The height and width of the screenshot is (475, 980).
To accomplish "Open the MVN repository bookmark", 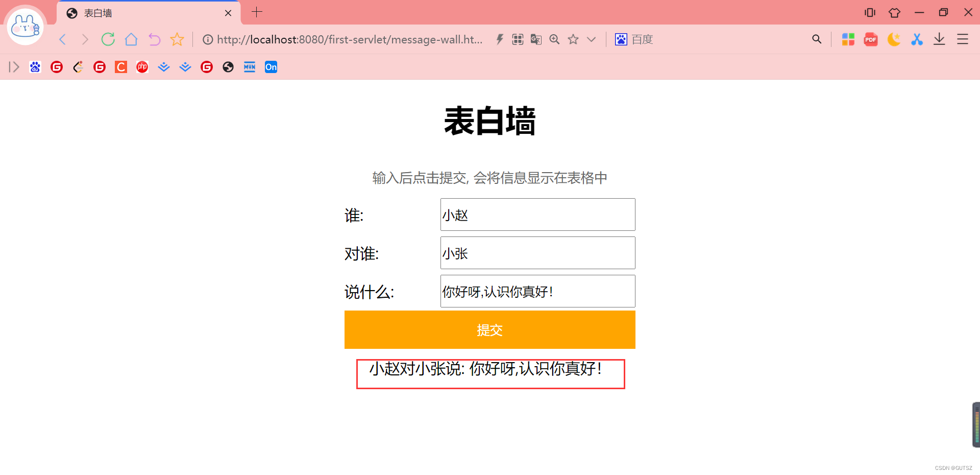I will (250, 67).
